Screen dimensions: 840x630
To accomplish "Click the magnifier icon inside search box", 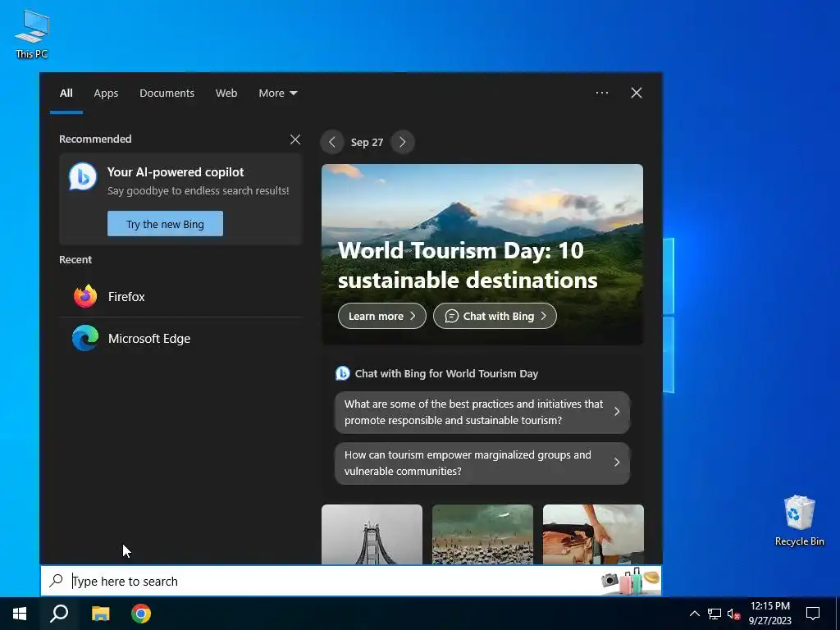I will [x=57, y=581].
